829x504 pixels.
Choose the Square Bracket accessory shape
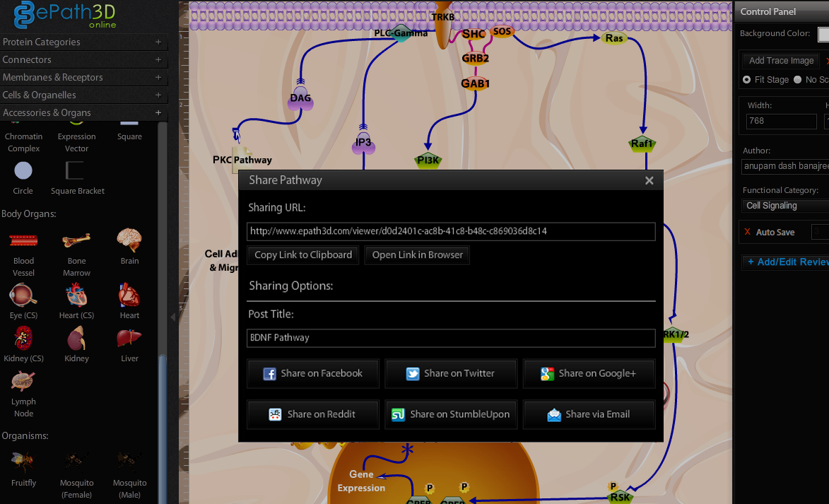tap(74, 171)
